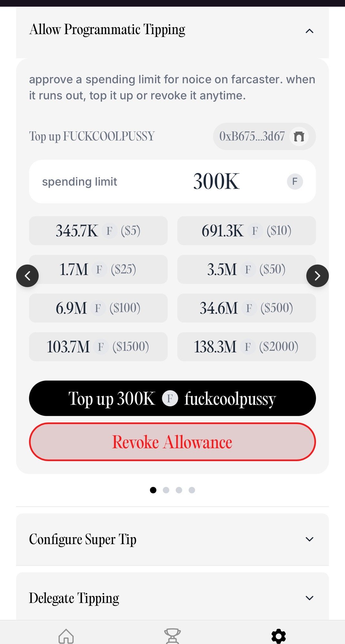345x644 pixels.
Task: Expand Configure Super Tip section
Action: tap(309, 539)
